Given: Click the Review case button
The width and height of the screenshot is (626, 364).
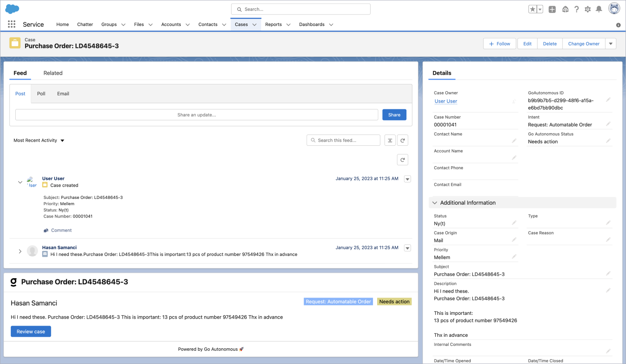Looking at the screenshot, I should tap(31, 331).
